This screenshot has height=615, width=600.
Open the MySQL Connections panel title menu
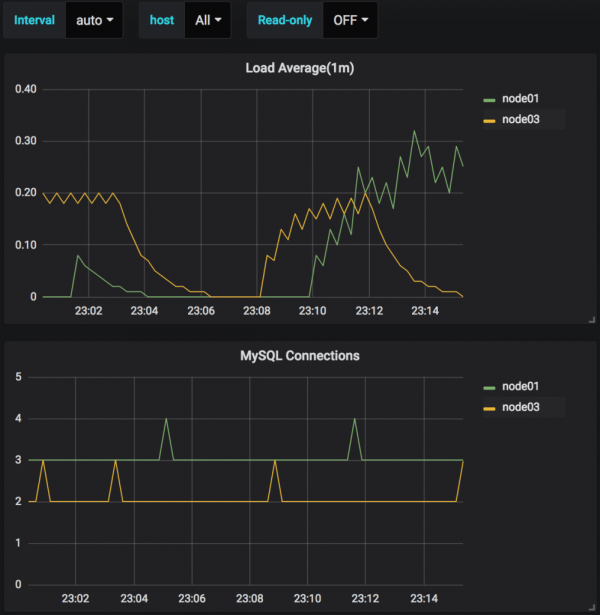[299, 355]
